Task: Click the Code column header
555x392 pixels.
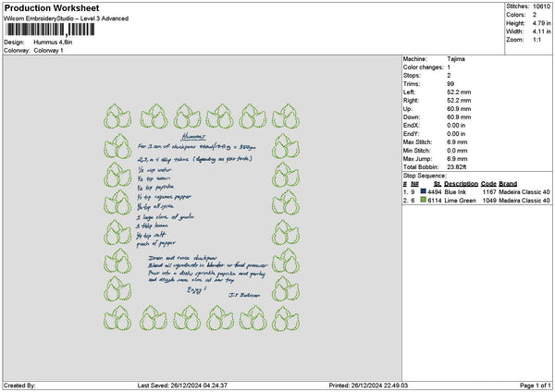Action: coord(488,184)
